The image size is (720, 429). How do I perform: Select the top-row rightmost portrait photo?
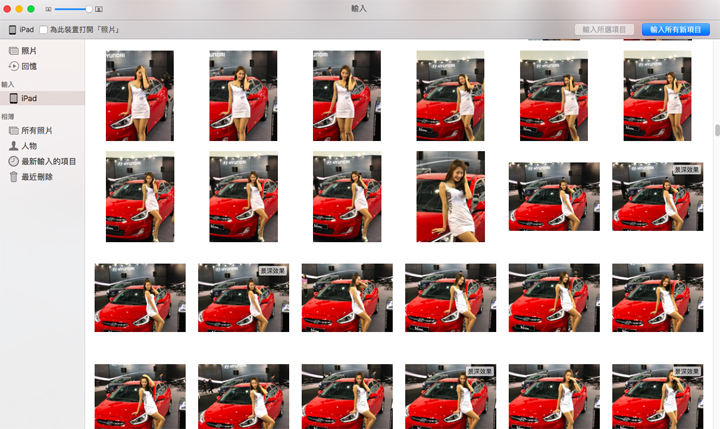tap(657, 96)
